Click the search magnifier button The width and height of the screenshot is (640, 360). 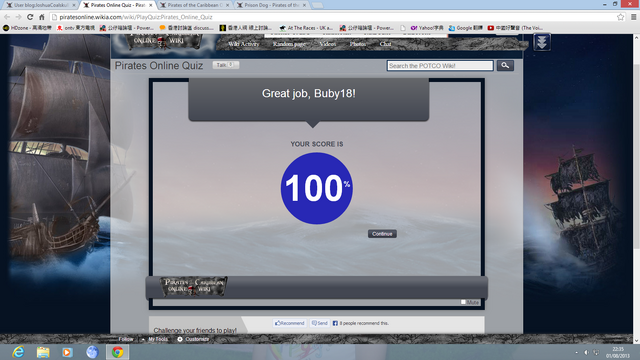pyautogui.click(x=505, y=65)
